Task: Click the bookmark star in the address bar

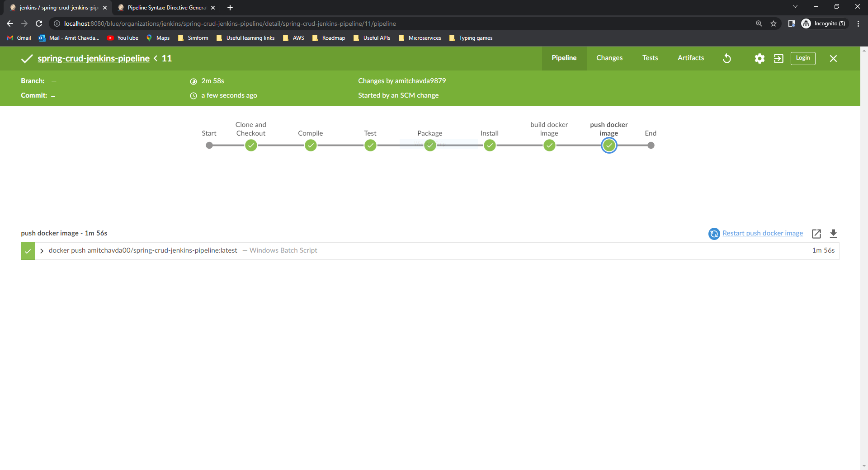Action: 774,23
